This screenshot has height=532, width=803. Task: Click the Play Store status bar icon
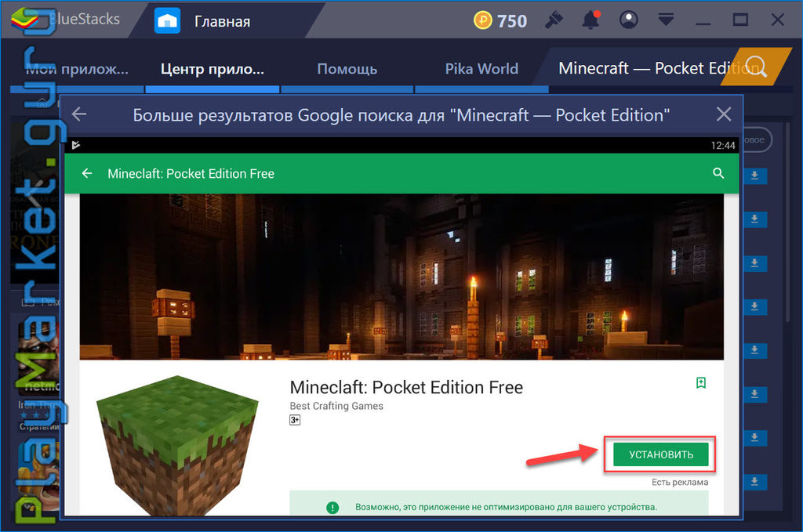click(x=76, y=145)
